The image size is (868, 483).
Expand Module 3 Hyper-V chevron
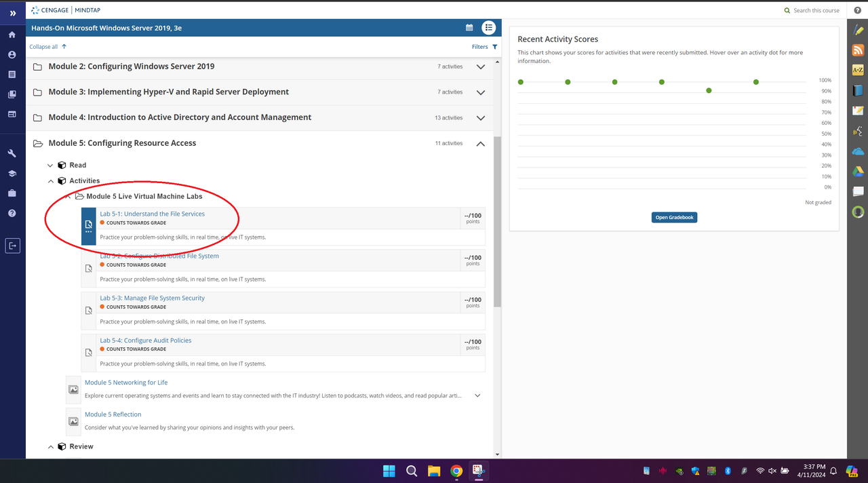click(481, 92)
